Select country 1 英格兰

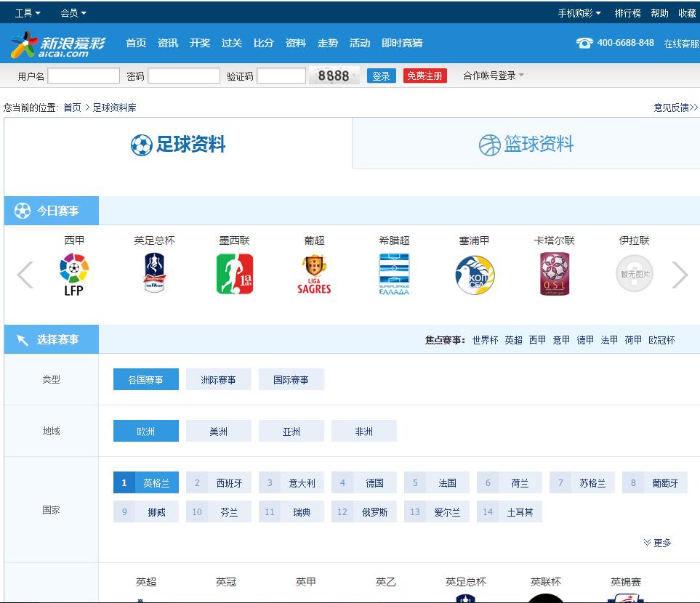(146, 482)
